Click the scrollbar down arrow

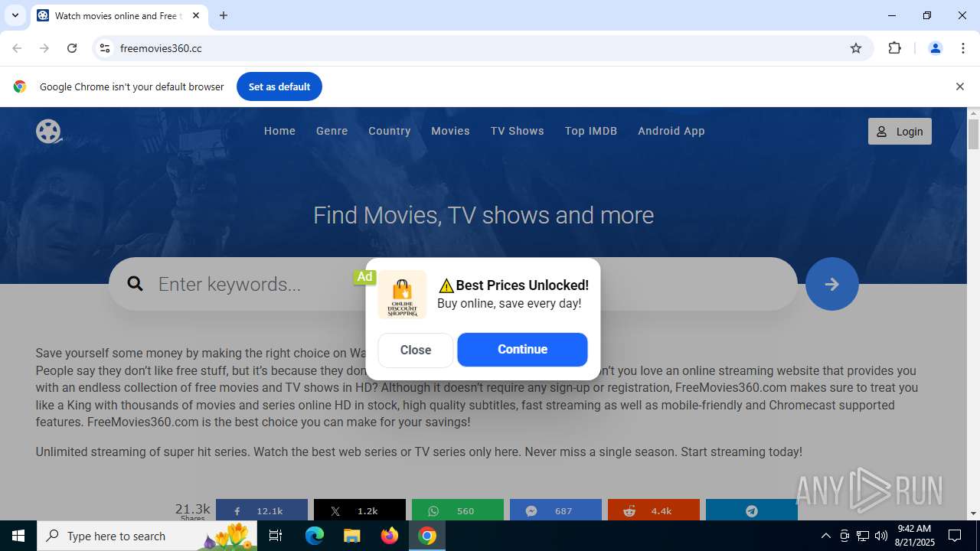coord(973,514)
